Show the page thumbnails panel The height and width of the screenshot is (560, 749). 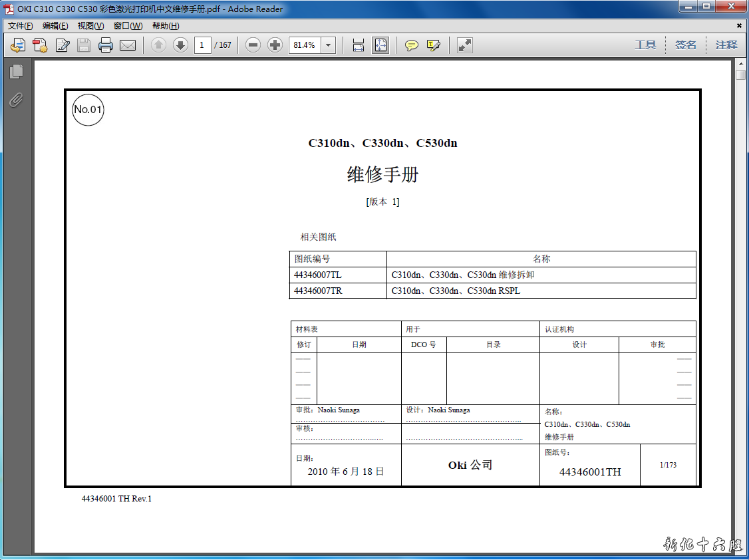point(17,72)
